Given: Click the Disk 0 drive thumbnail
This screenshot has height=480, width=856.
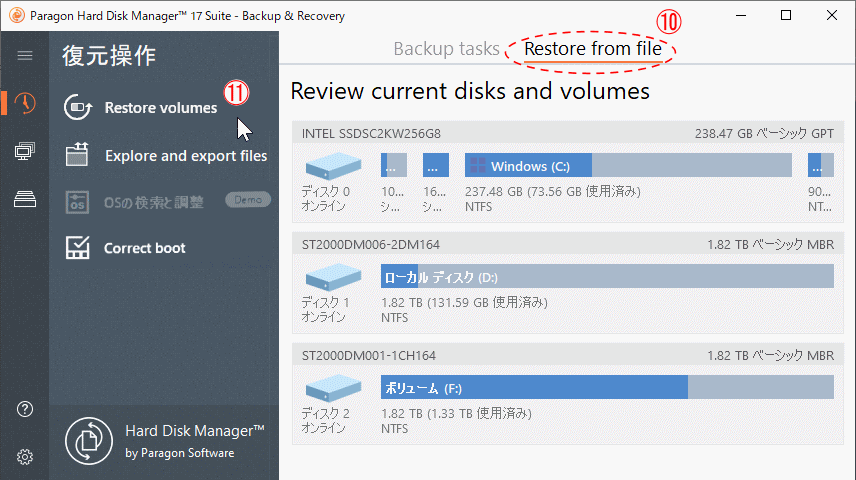Looking at the screenshot, I should (331, 165).
